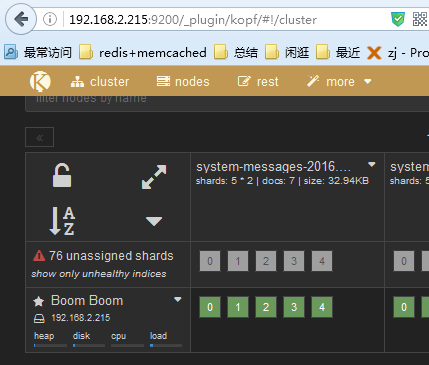Toggle the shard allocation lock icon
The image size is (429, 365).
tap(62, 175)
